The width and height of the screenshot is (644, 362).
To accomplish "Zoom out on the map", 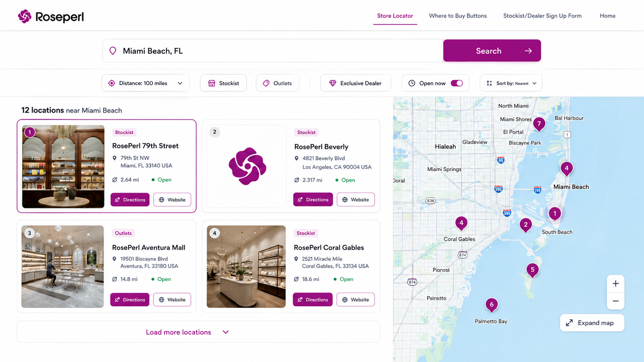I will [x=616, y=301].
